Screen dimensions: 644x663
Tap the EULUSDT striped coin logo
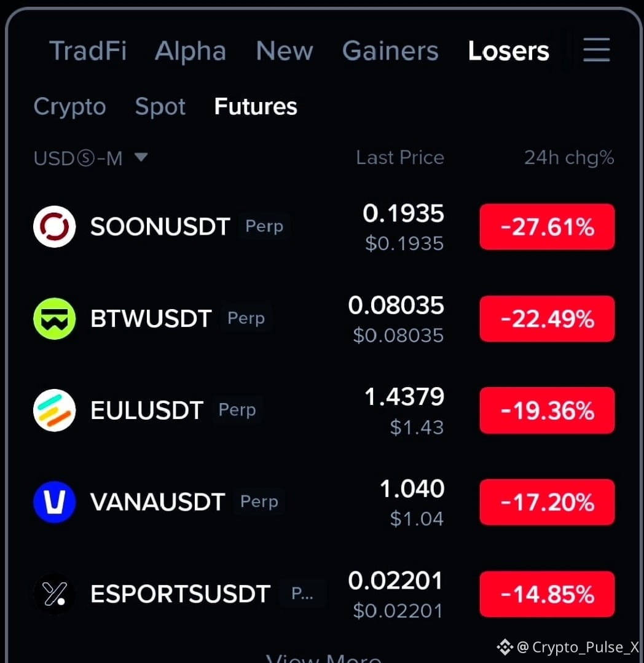55,410
